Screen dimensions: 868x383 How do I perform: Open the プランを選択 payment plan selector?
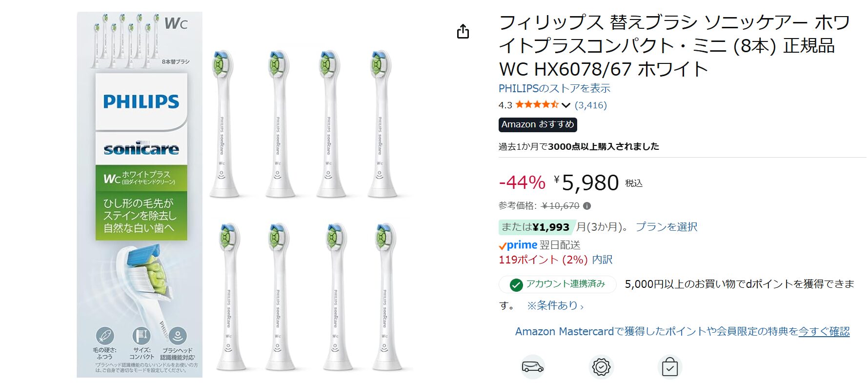(x=666, y=227)
